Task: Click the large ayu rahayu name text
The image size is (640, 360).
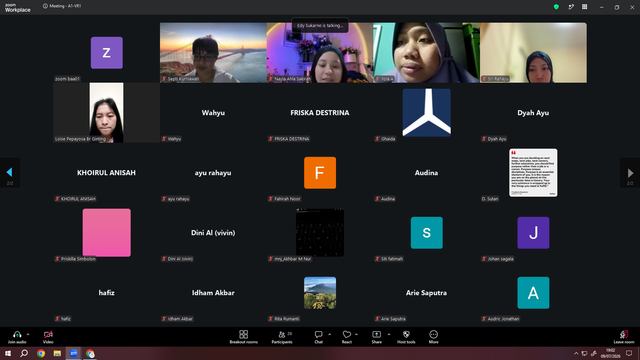Action: (213, 173)
